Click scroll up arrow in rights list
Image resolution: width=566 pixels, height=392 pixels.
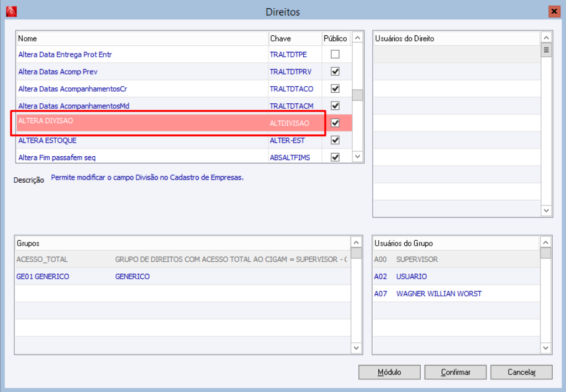coord(357,38)
